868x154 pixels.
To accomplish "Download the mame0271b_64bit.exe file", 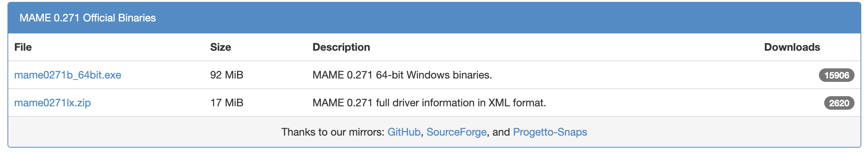I will pos(68,75).
